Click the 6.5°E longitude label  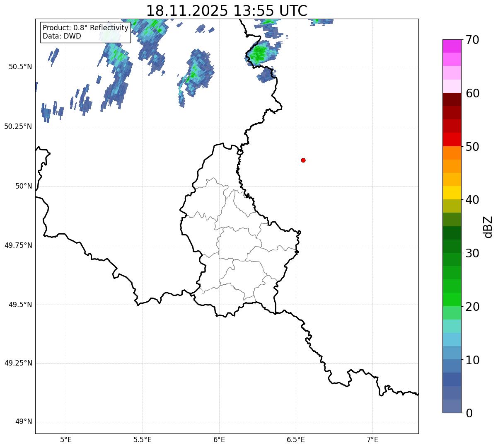point(296,439)
